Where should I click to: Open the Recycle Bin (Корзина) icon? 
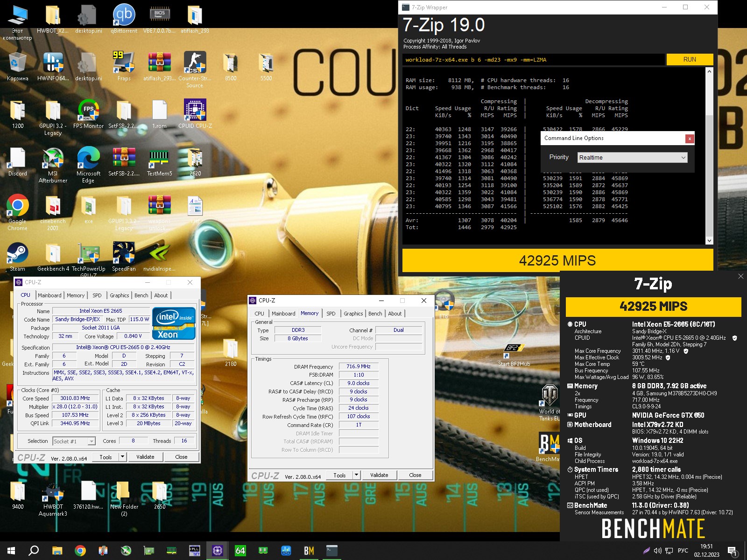(18, 66)
